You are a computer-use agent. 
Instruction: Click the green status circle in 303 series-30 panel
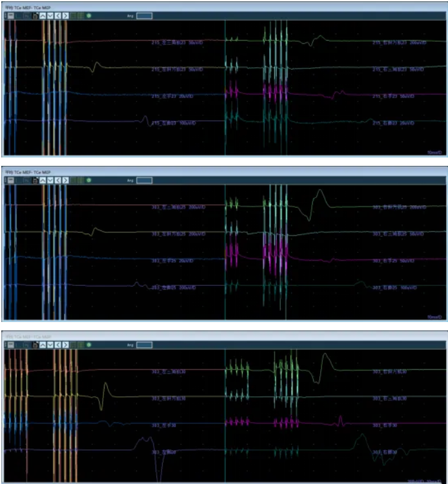89,345
